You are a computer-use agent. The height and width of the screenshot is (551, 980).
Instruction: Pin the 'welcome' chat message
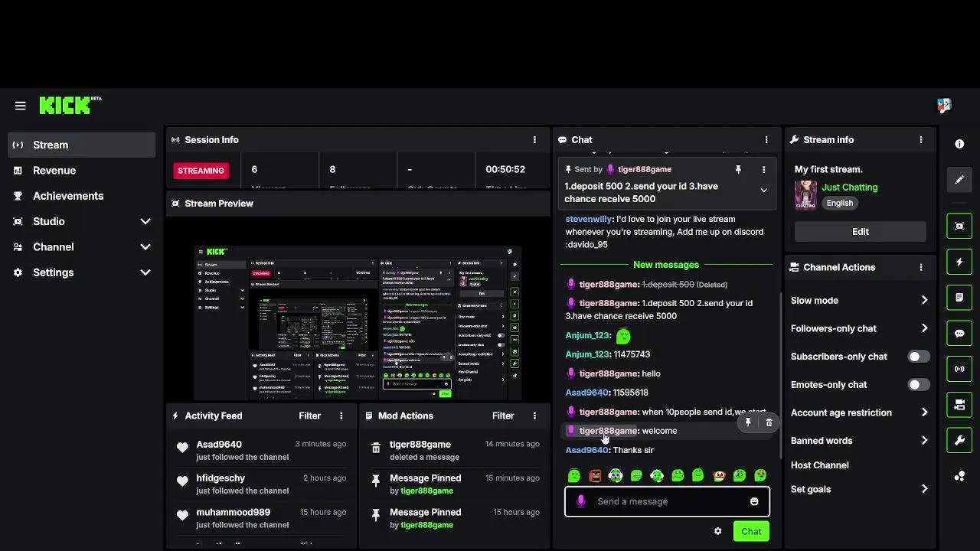point(748,422)
